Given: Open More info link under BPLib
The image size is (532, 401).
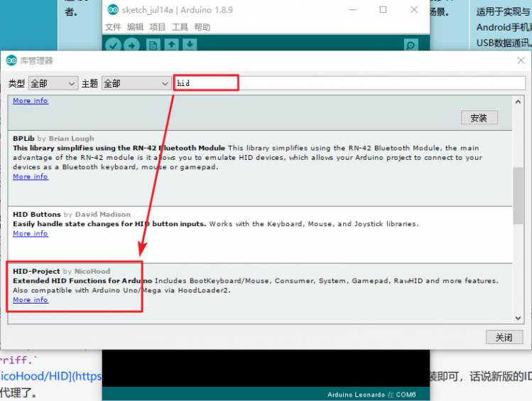Looking at the screenshot, I should 31,176.
